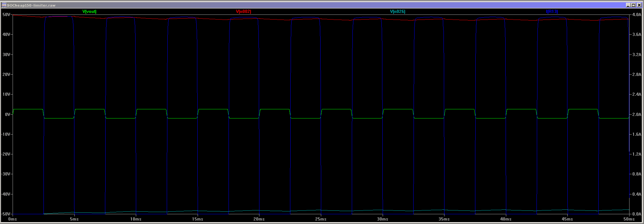This screenshot has height=224, width=644.
Task: Click the 40ms label on time axis
Action: [x=506, y=219]
